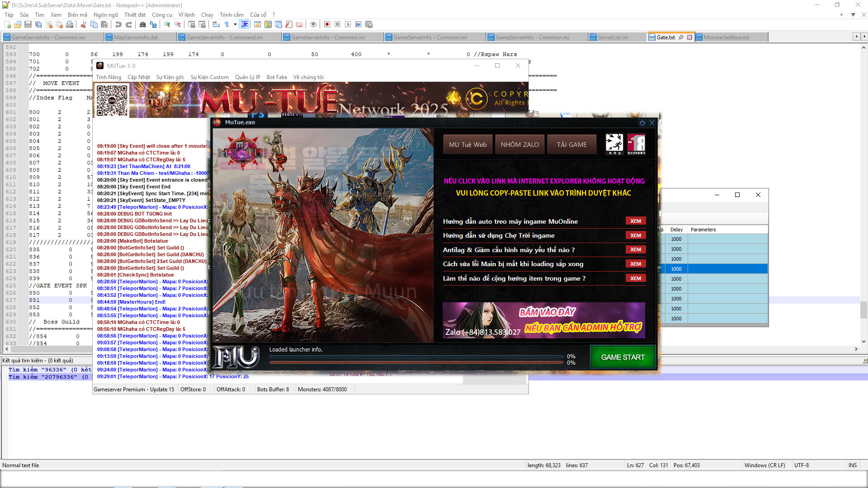Open the Function List panel icon
Image resolution: width=868 pixels, height=488 pixels.
289,24
